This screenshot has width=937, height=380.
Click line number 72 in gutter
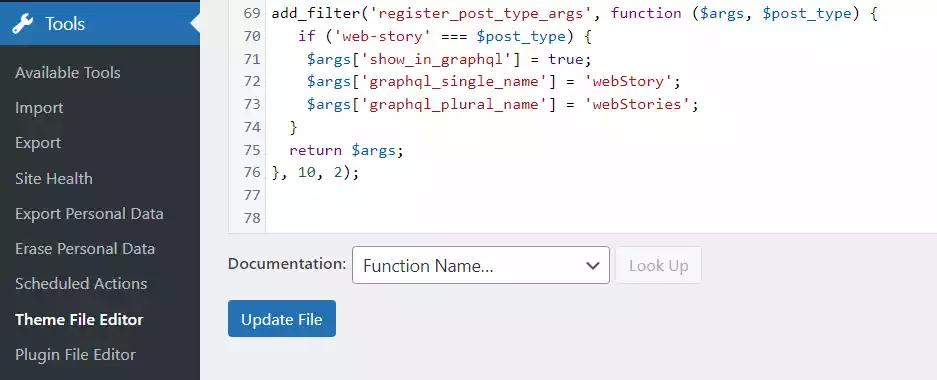(252, 81)
